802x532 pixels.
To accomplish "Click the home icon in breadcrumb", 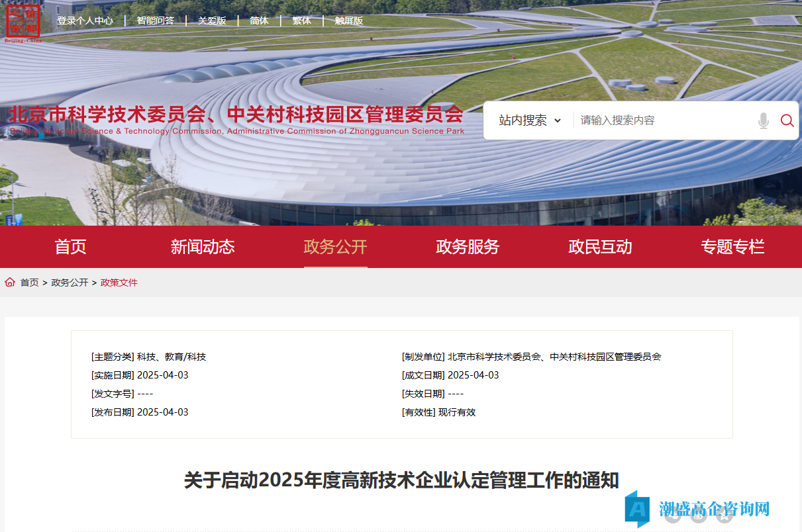I will point(10,283).
